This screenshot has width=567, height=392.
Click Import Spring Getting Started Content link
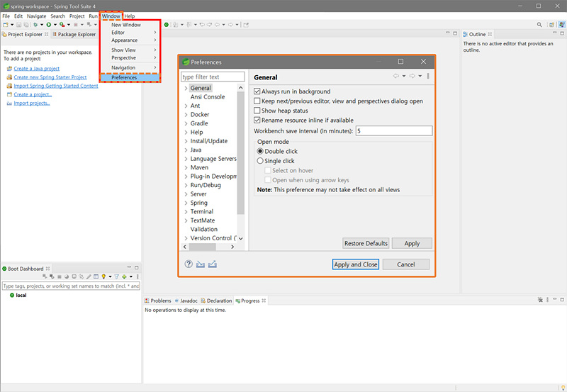tap(56, 86)
